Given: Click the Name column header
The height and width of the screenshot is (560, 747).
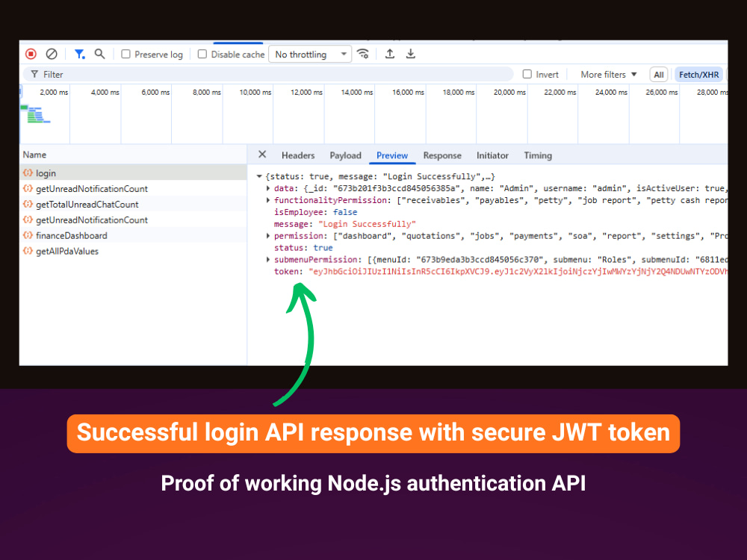Looking at the screenshot, I should click(x=133, y=155).
